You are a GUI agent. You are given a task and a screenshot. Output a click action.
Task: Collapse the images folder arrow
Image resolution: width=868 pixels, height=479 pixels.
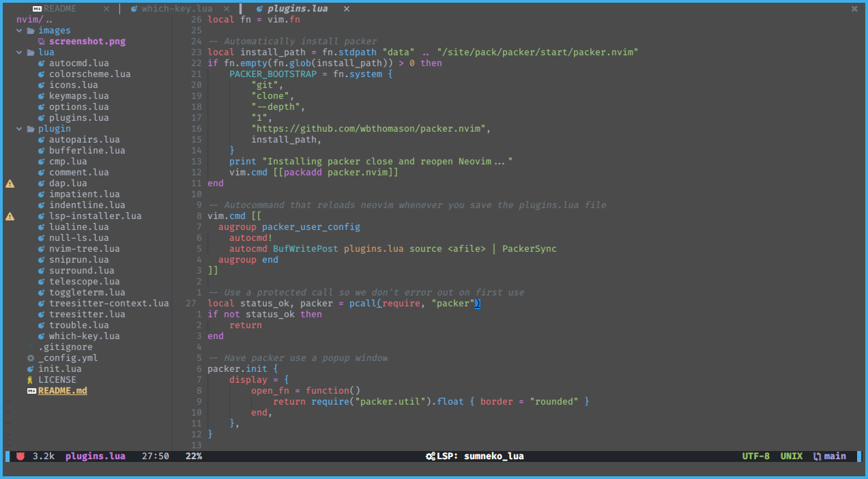20,31
